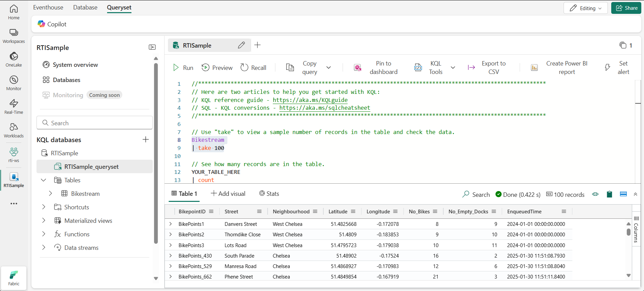Open the Columns side panel
Image resolution: width=644 pixels, height=291 pixels.
(636, 230)
